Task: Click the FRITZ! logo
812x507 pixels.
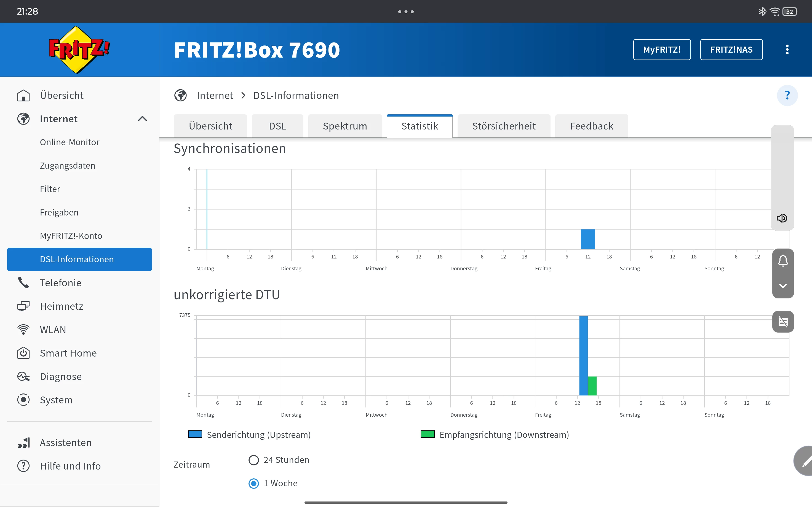Action: click(79, 50)
